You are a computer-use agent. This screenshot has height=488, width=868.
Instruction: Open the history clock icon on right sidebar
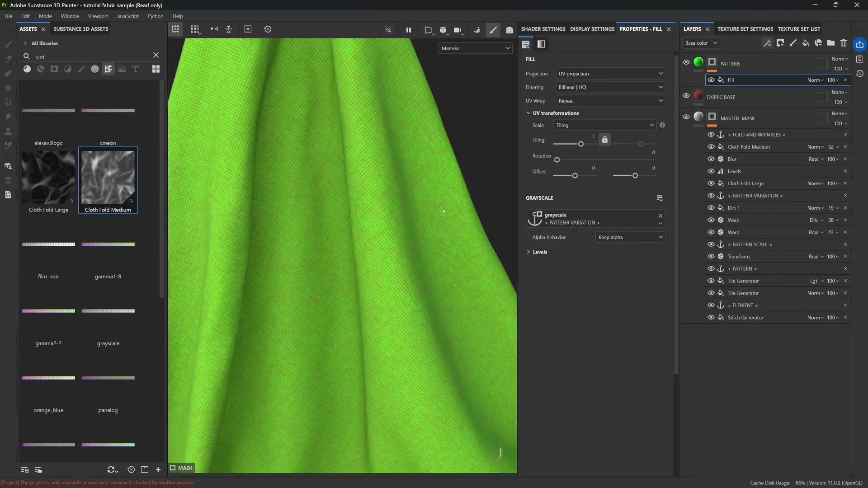860,74
